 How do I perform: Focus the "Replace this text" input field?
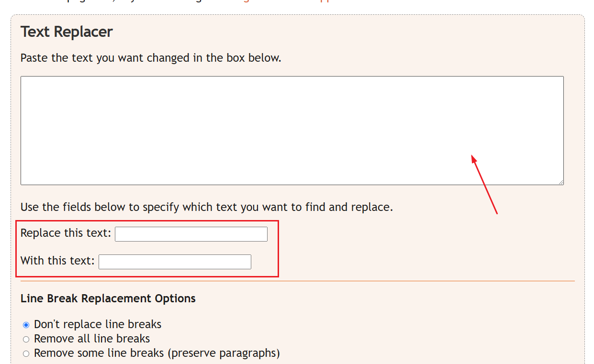click(191, 234)
